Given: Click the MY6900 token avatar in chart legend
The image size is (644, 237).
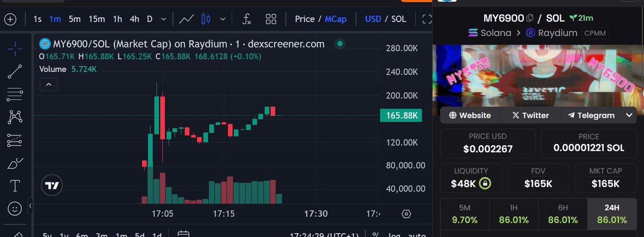Looking at the screenshot, I should point(45,44).
